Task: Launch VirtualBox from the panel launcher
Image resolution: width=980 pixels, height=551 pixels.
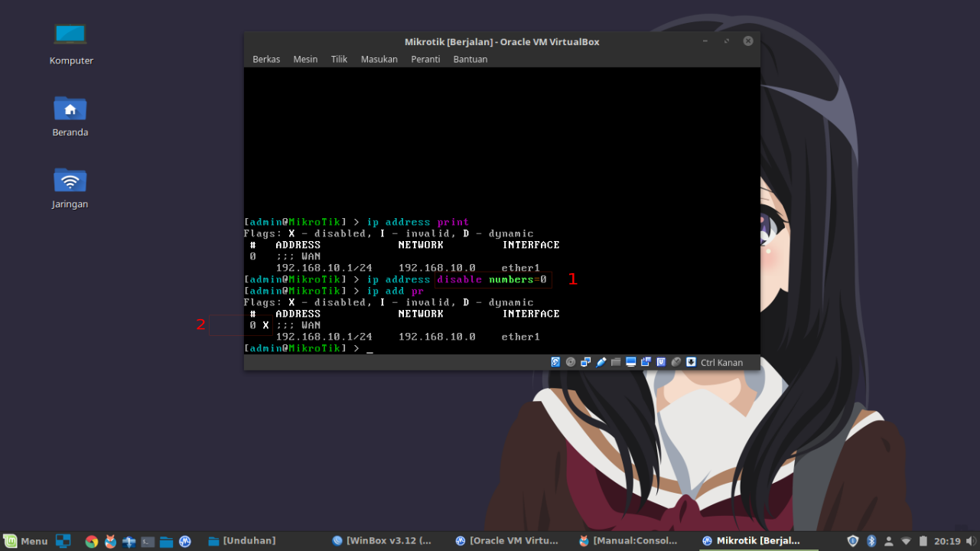Action: point(185,541)
